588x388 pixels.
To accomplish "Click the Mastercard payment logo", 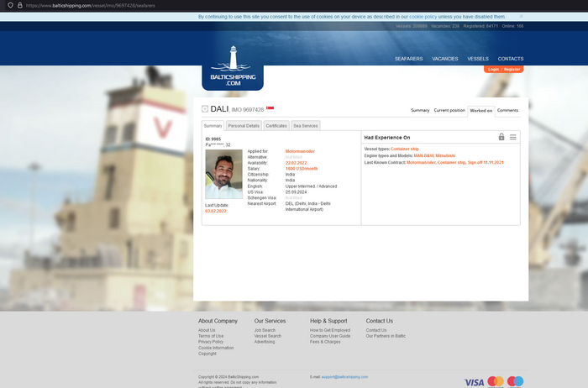I will 496,381.
